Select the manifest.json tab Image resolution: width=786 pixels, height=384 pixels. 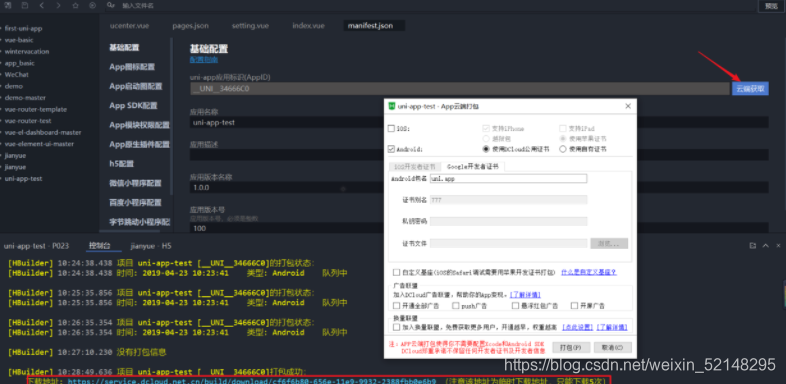point(374,26)
